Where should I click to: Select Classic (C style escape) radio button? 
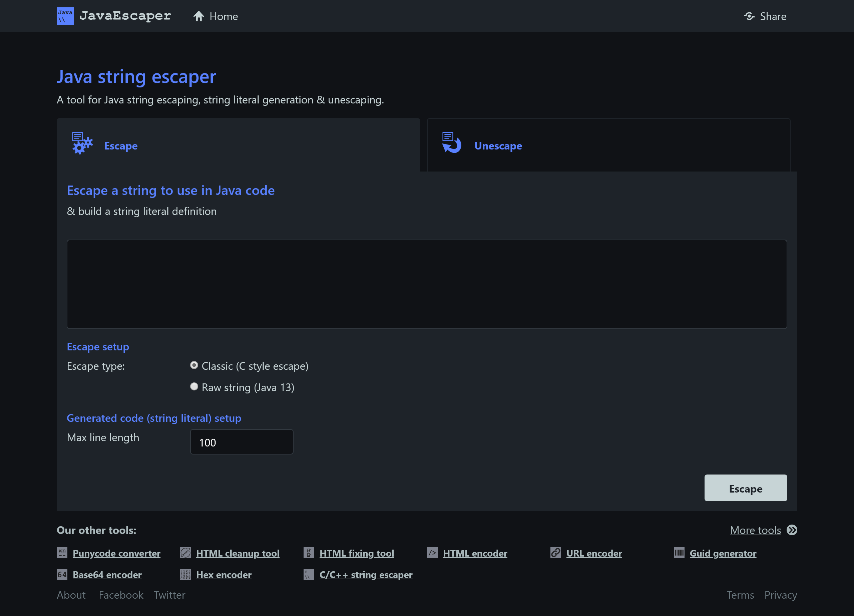[194, 365]
